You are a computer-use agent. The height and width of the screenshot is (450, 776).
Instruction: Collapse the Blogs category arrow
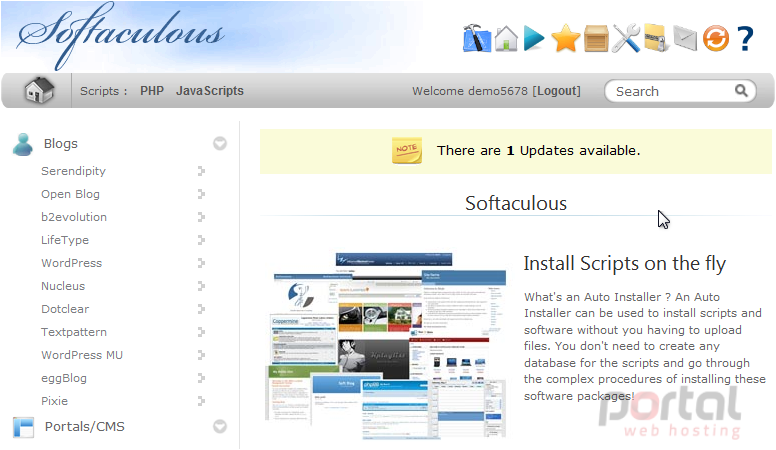click(x=220, y=144)
